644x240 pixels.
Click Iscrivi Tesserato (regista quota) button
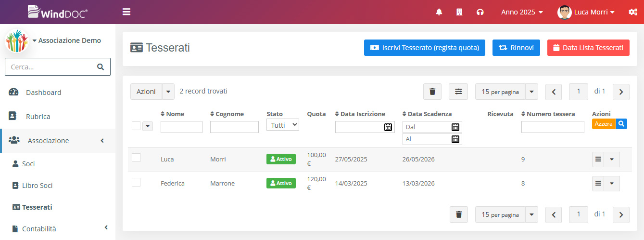pyautogui.click(x=424, y=48)
